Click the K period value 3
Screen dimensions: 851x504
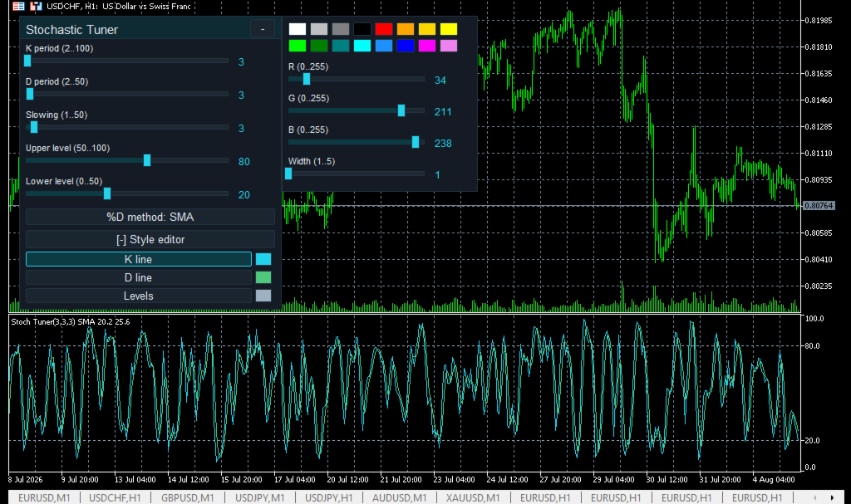242,62
